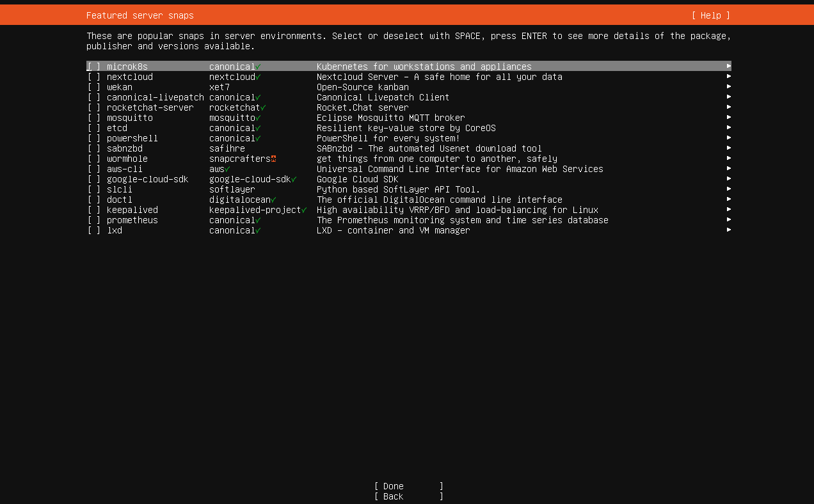
Task: Tick the powershell checkbox
Action: click(x=94, y=138)
